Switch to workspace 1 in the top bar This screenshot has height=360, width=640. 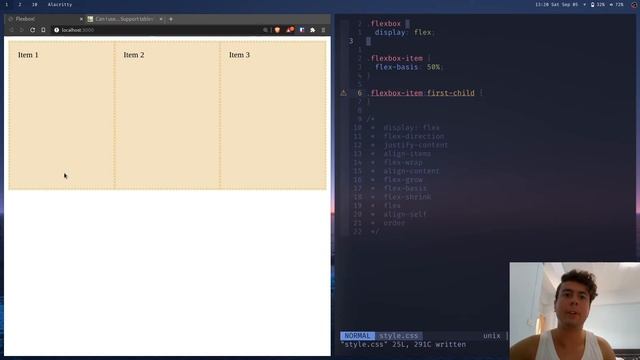tap(7, 4)
